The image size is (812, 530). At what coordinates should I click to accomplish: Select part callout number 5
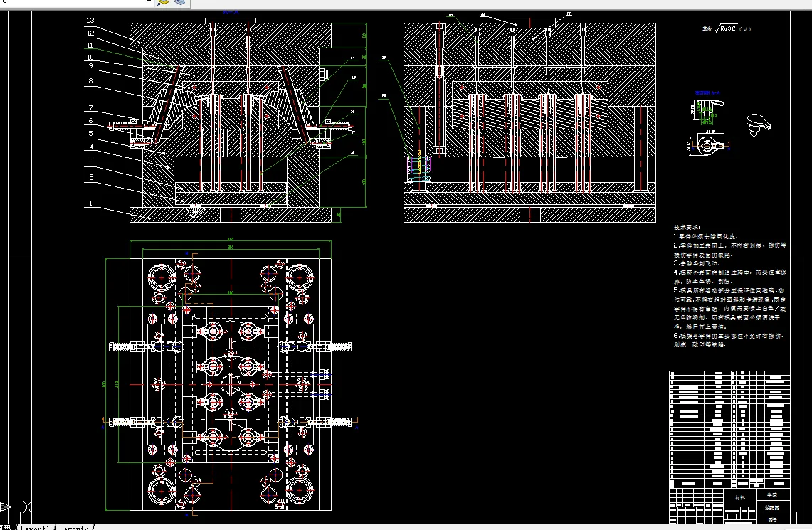(90, 134)
